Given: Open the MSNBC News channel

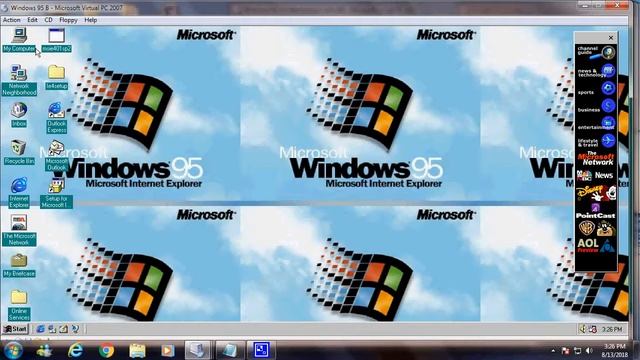Looking at the screenshot, I should pyautogui.click(x=596, y=176).
